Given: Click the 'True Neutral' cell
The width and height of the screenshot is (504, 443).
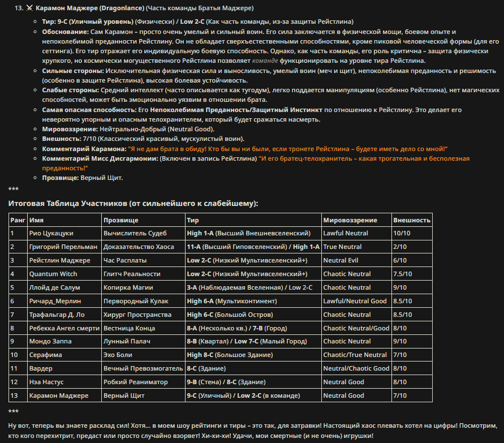Looking at the screenshot, I should tap(356, 247).
